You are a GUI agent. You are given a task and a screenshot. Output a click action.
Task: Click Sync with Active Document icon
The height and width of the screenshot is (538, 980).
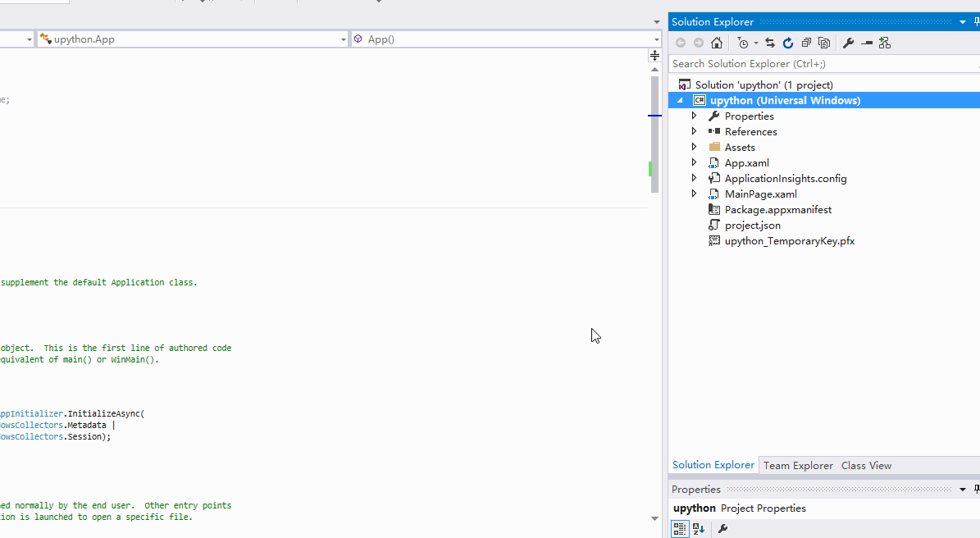tap(770, 43)
